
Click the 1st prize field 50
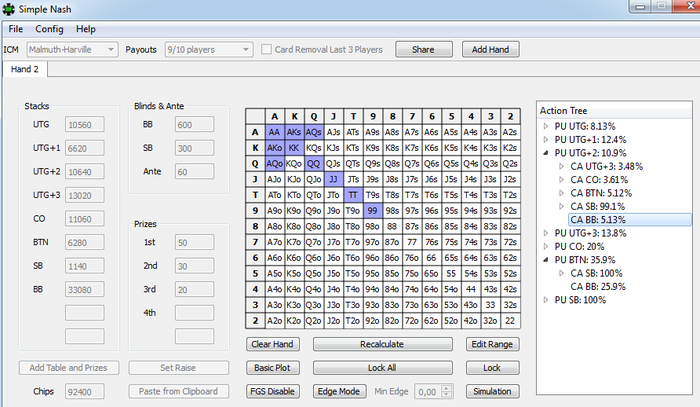pos(194,242)
